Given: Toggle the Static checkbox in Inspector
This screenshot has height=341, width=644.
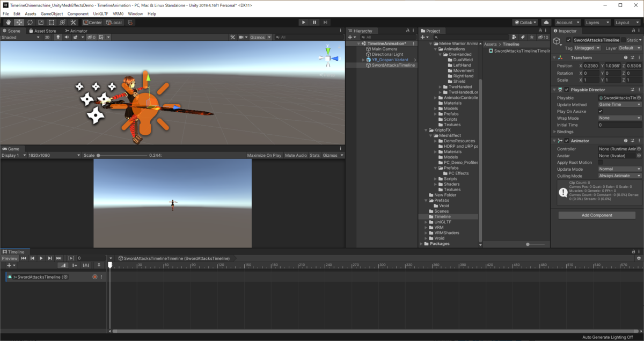Looking at the screenshot, I should (x=623, y=40).
